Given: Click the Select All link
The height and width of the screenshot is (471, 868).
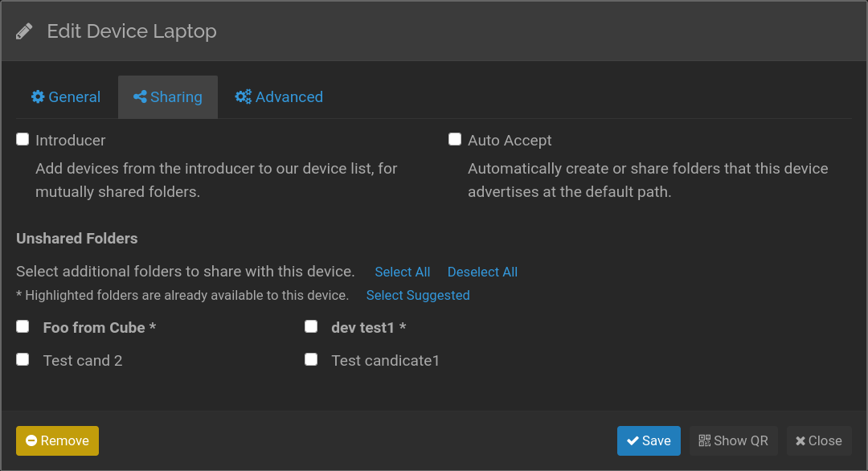Looking at the screenshot, I should pos(403,272).
